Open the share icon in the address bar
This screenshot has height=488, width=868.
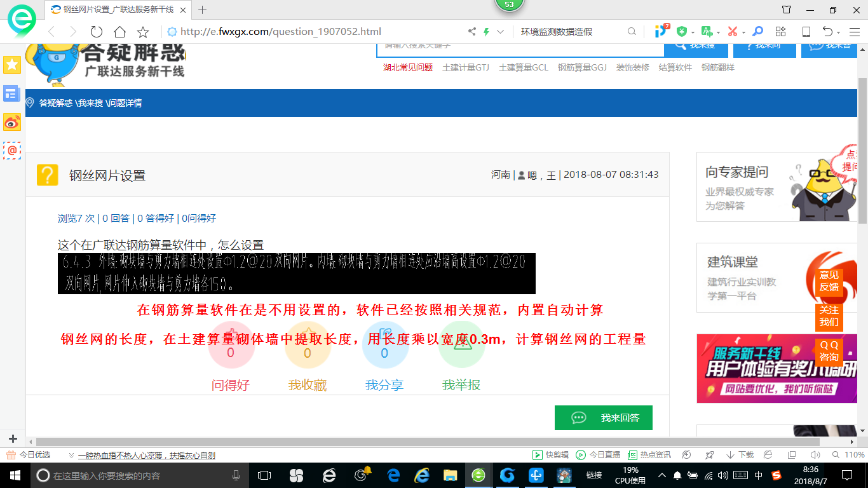tap(472, 32)
